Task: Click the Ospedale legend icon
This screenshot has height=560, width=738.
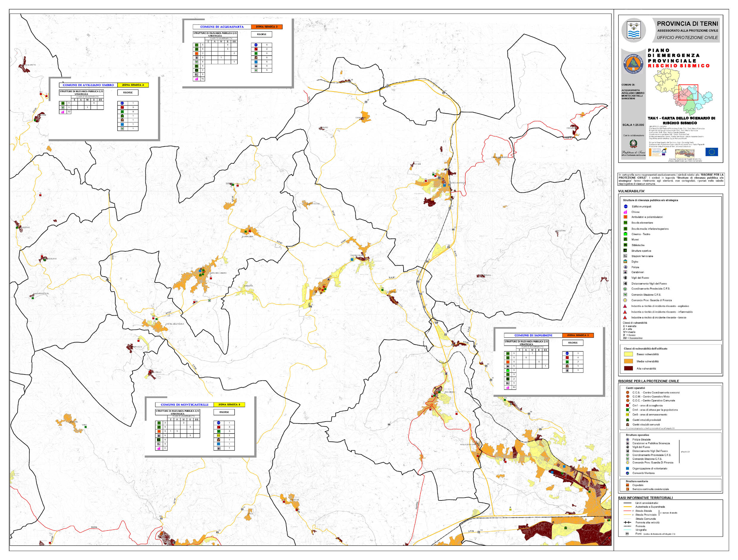Action: click(628, 485)
